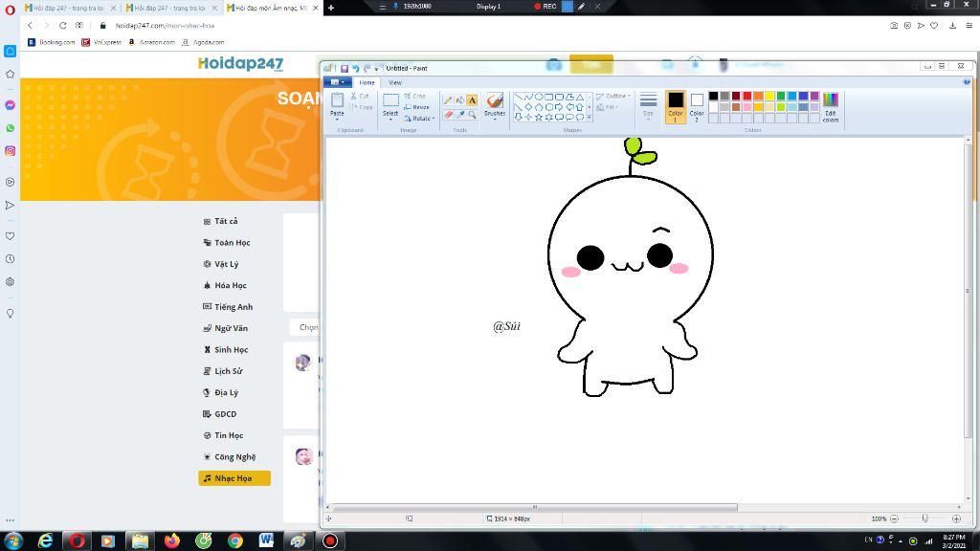The image size is (980, 551).
Task: Open the shape Outline dropdown
Action: 613,97
